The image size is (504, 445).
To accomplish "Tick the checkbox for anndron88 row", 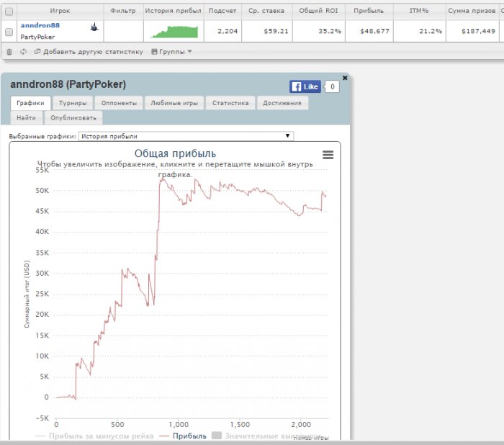I will (x=9, y=32).
